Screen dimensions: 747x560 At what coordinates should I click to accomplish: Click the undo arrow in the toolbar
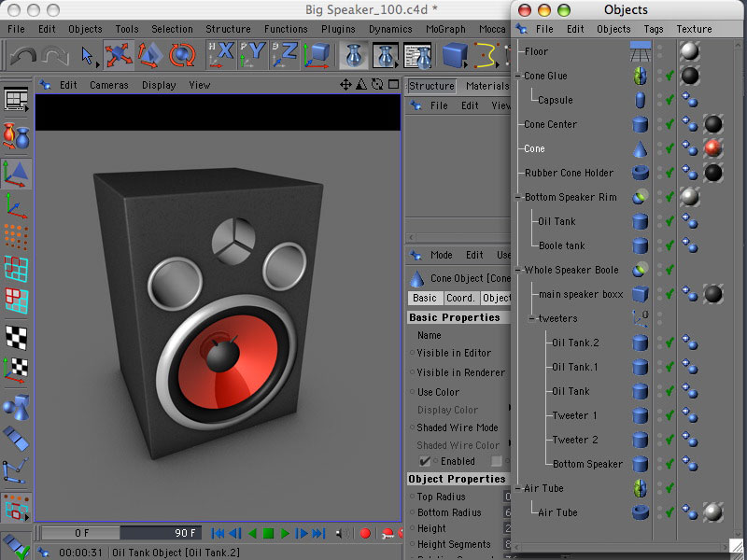click(23, 56)
